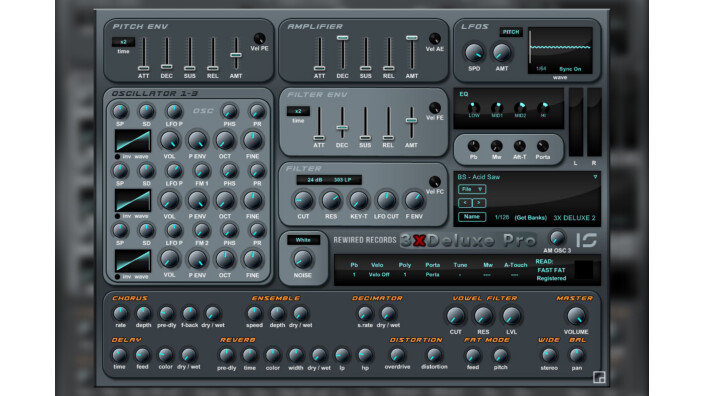This screenshot has width=704, height=396.
Task: Go to next preset with right arrow
Action: pyautogui.click(x=479, y=203)
